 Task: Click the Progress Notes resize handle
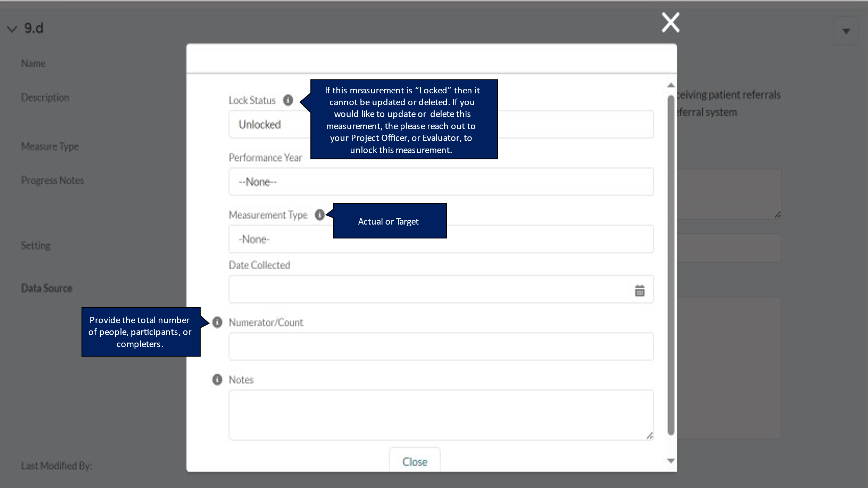coord(778,215)
